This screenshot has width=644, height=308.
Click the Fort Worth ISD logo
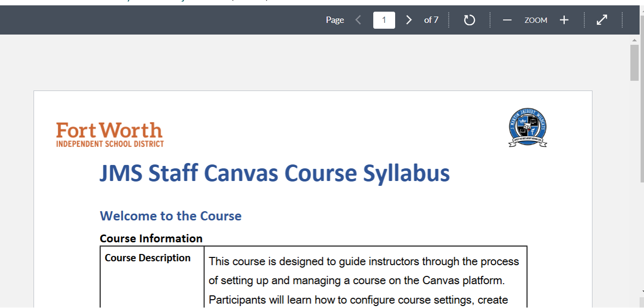[x=110, y=135]
